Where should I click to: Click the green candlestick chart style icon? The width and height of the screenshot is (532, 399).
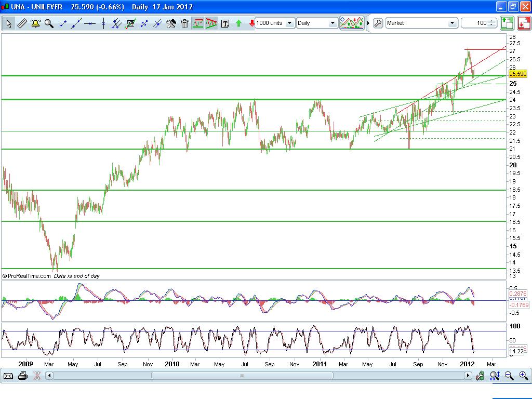(480, 376)
